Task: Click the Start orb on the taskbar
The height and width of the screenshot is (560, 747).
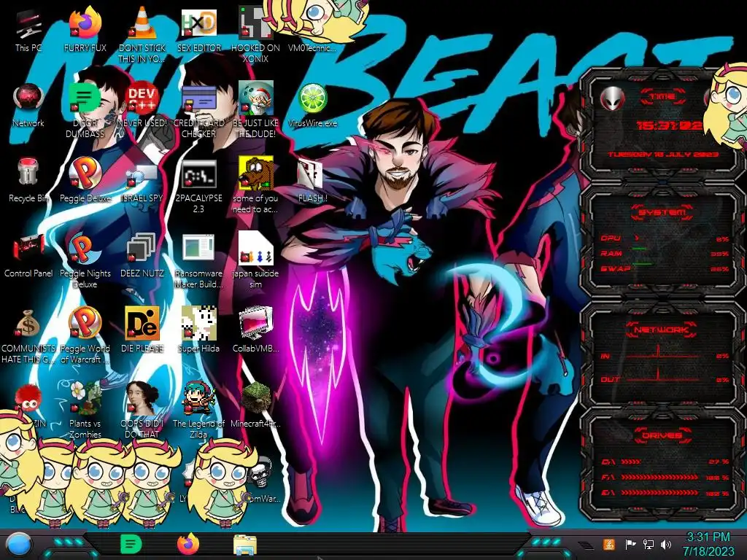Action: 18,545
